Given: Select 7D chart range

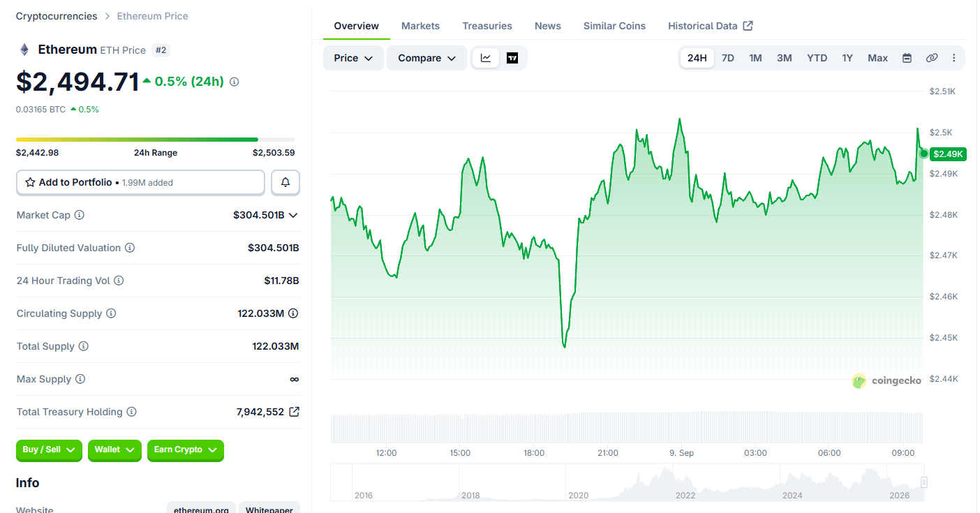Looking at the screenshot, I should pos(728,58).
